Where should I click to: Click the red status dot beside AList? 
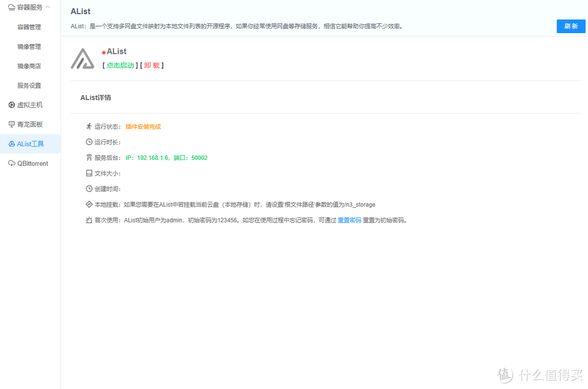click(104, 52)
